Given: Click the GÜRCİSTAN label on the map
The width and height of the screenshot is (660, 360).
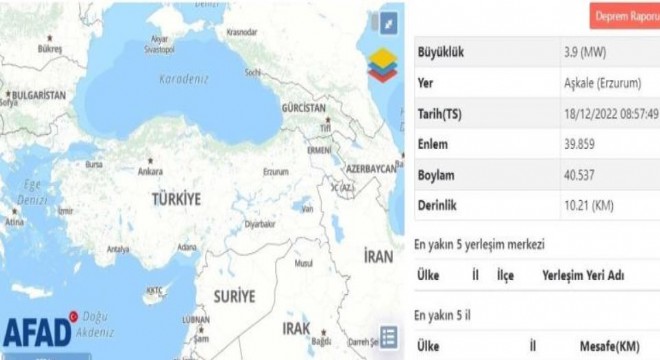Looking at the screenshot, I should coord(304,108).
